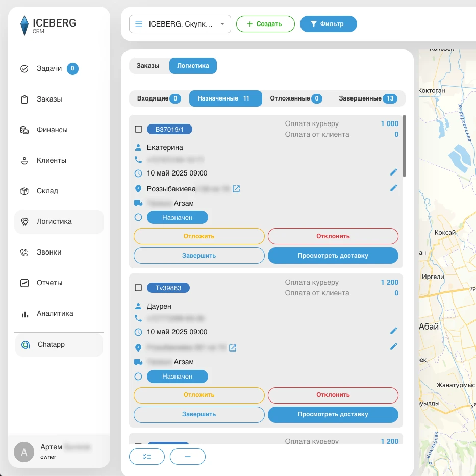
Task: Show Входящие deliveries tab
Action: (x=159, y=98)
